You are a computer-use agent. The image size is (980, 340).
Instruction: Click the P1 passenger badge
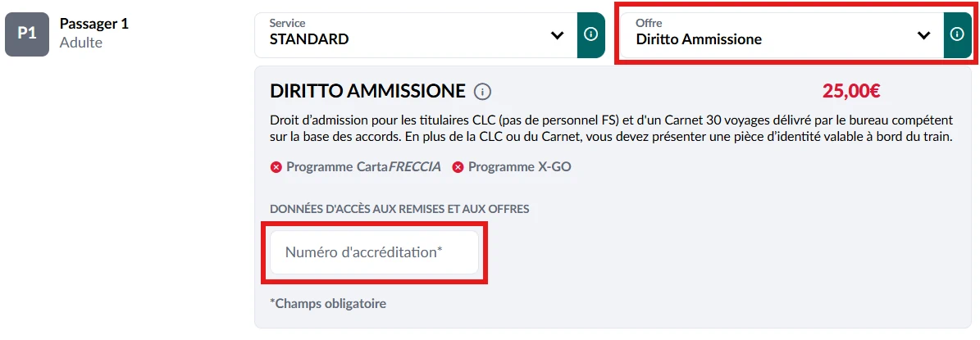click(x=27, y=35)
